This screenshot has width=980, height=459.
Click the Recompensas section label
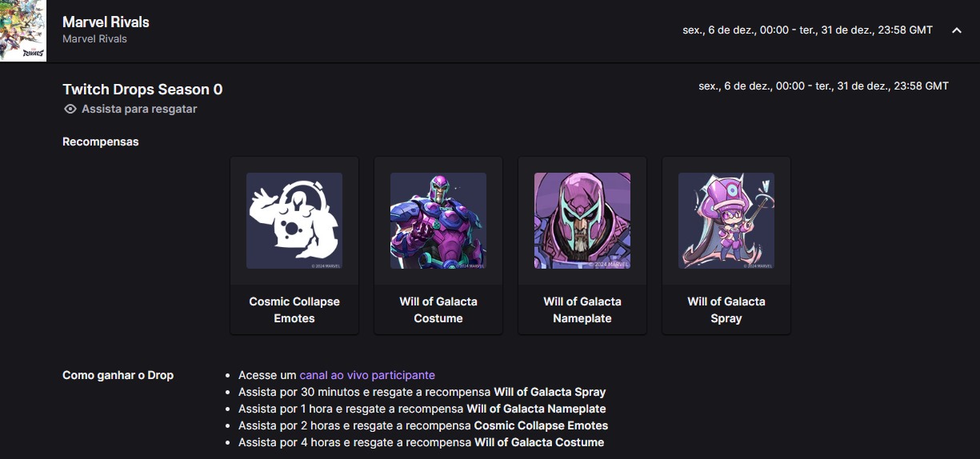coord(101,142)
